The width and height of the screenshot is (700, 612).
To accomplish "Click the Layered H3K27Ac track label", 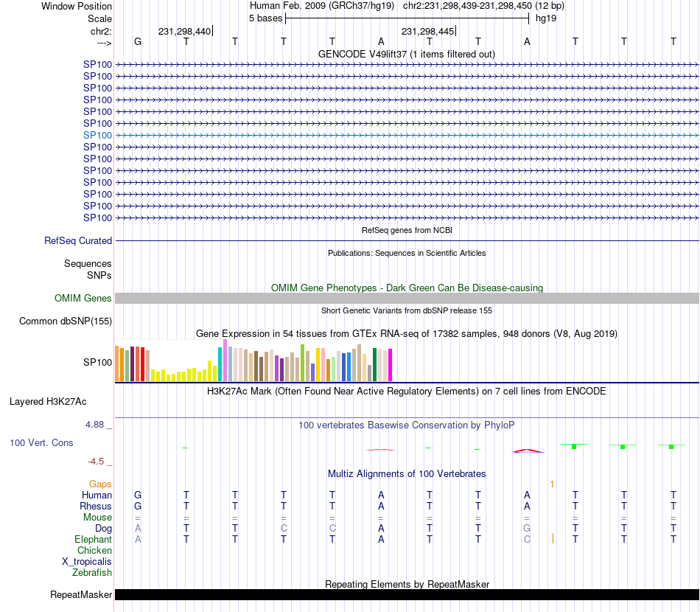I will [x=48, y=402].
